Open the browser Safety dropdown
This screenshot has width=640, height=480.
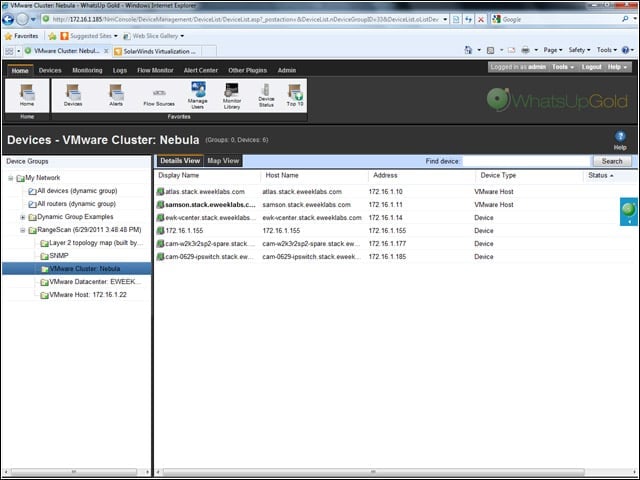click(x=579, y=50)
